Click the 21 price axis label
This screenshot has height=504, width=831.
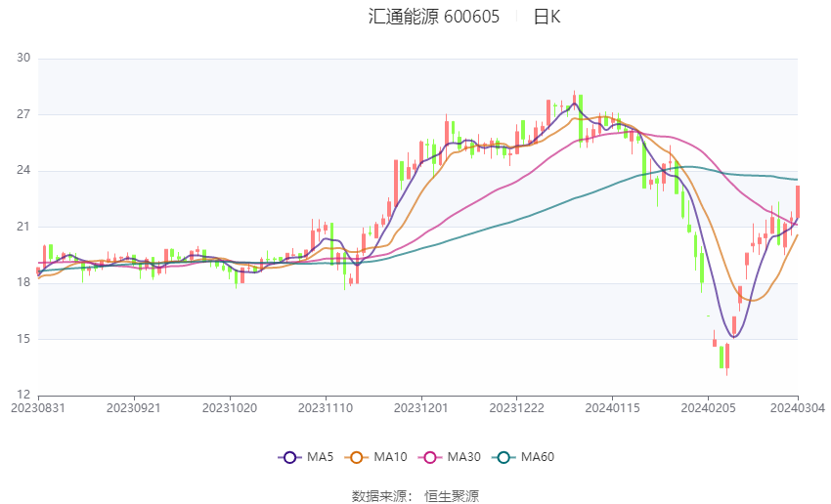[23, 226]
